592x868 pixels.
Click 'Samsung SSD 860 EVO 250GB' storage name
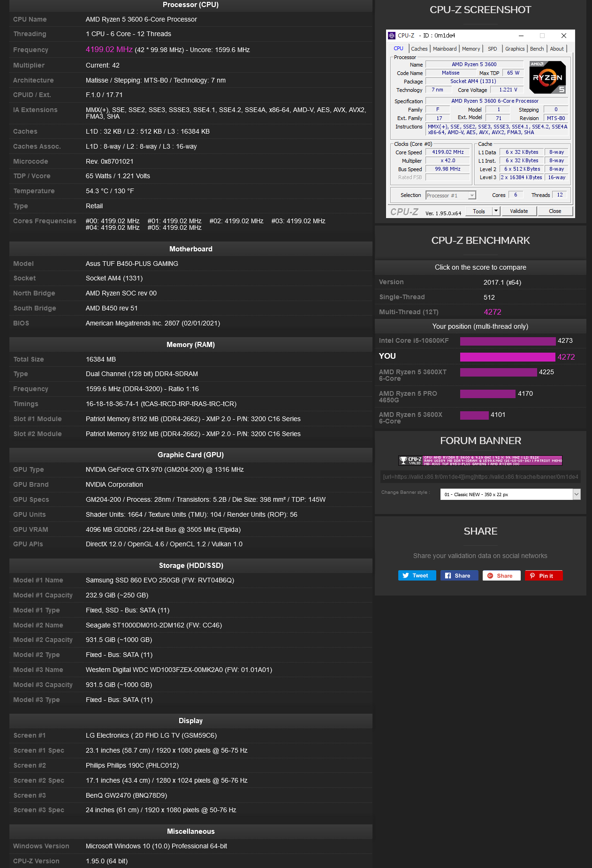pyautogui.click(x=160, y=580)
